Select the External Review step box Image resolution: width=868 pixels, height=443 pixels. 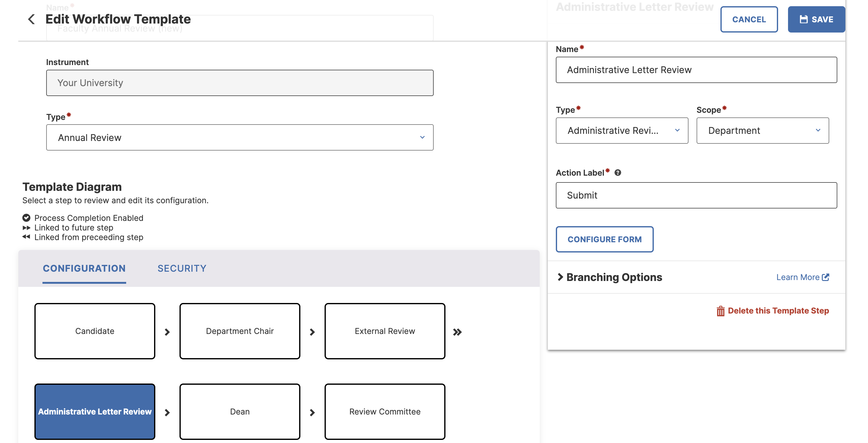385,331
